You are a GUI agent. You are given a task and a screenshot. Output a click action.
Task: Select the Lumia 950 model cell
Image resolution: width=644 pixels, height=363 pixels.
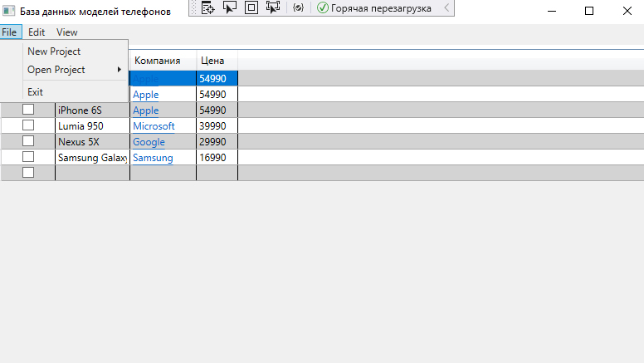tap(92, 125)
